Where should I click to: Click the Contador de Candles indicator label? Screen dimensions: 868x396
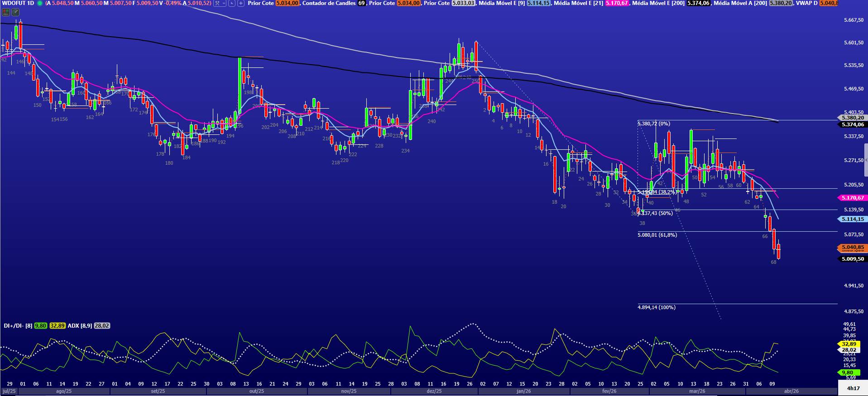point(328,3)
